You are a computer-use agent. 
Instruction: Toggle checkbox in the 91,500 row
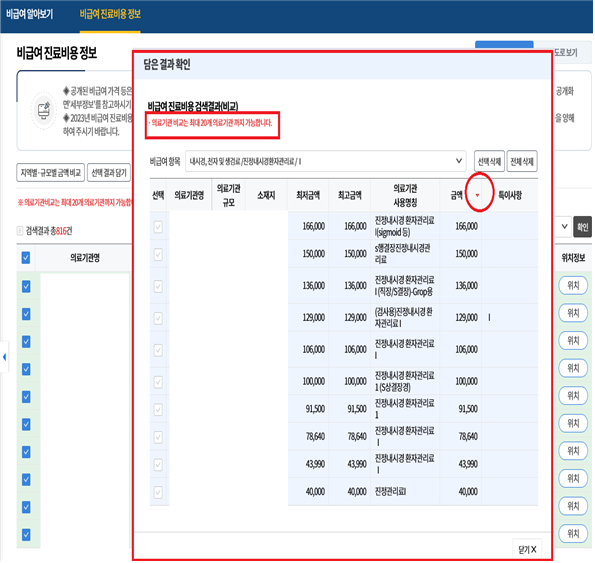(x=158, y=409)
